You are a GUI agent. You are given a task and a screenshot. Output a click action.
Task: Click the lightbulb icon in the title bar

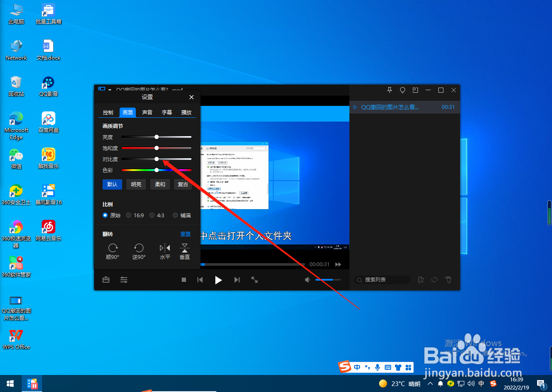(x=402, y=90)
